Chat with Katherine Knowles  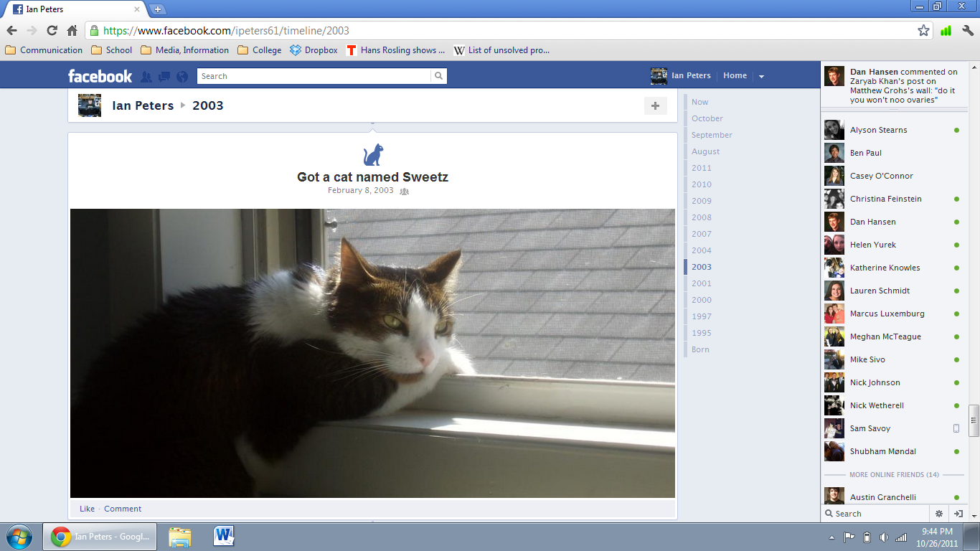892,268
